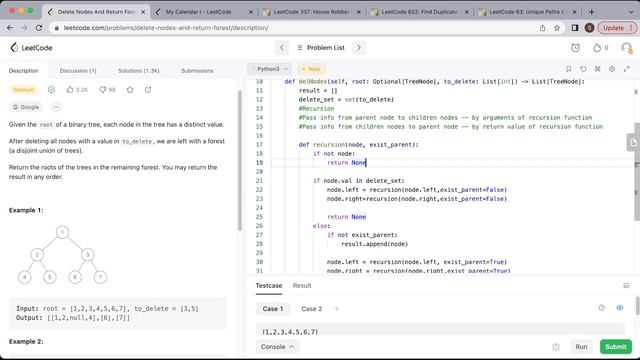Open the notes side panel icon

[x=633, y=142]
